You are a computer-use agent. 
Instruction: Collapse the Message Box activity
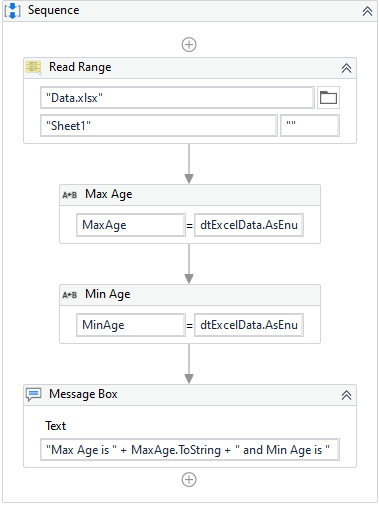pyautogui.click(x=346, y=395)
